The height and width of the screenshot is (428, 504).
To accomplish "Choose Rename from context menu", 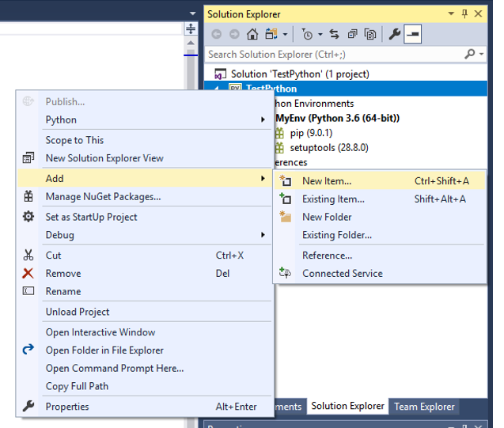I will click(x=145, y=291).
